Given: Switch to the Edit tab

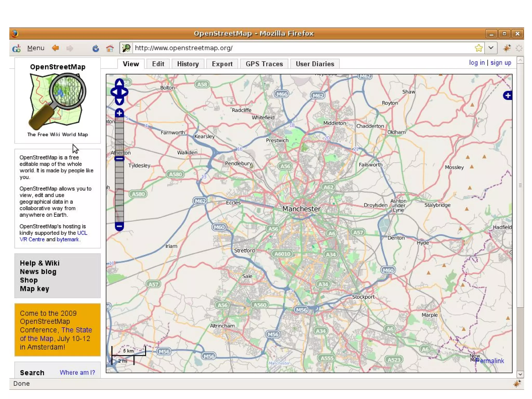Looking at the screenshot, I should point(158,64).
